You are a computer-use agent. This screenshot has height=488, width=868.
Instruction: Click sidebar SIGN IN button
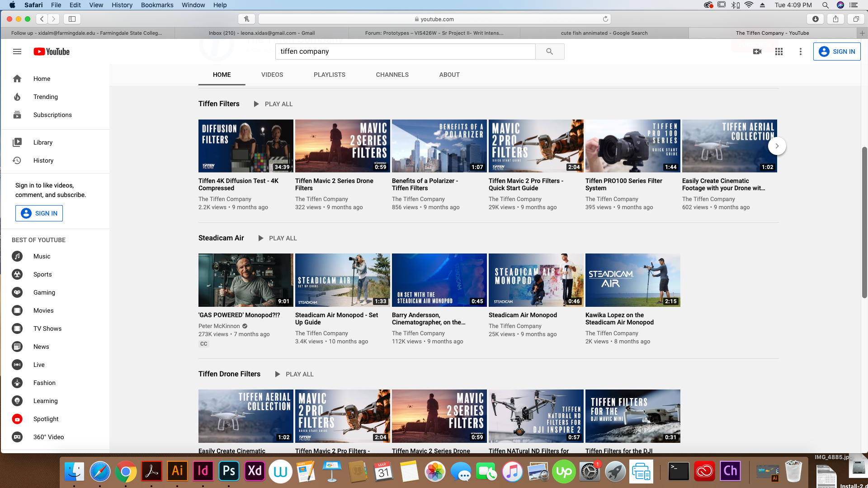click(x=39, y=213)
